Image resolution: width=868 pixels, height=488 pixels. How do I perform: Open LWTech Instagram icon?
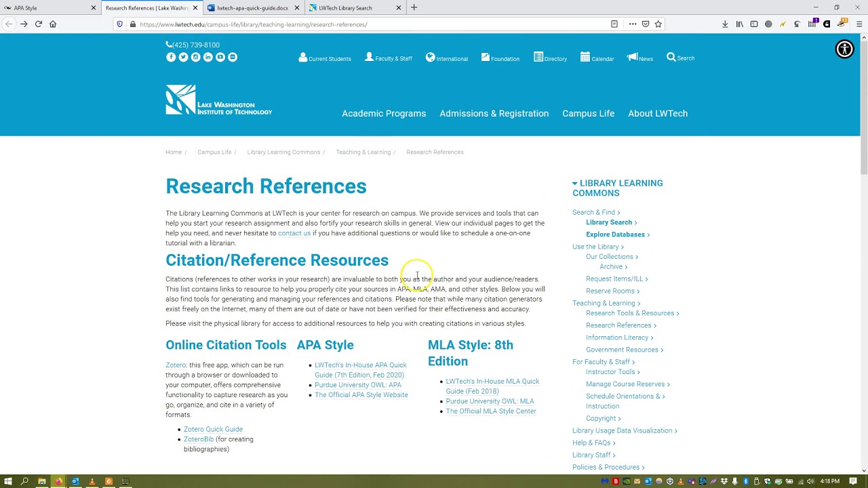coord(195,57)
